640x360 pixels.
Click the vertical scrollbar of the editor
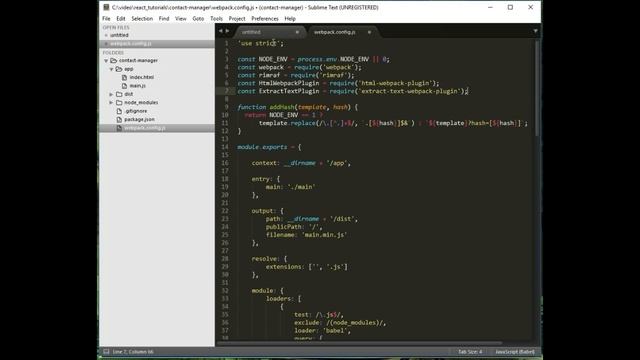538,88
